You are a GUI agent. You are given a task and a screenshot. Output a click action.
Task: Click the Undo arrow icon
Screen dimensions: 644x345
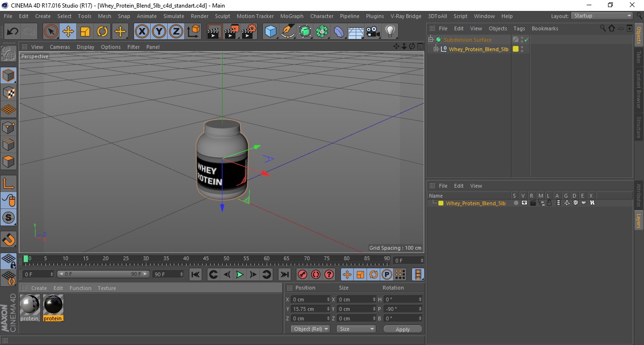pos(13,32)
